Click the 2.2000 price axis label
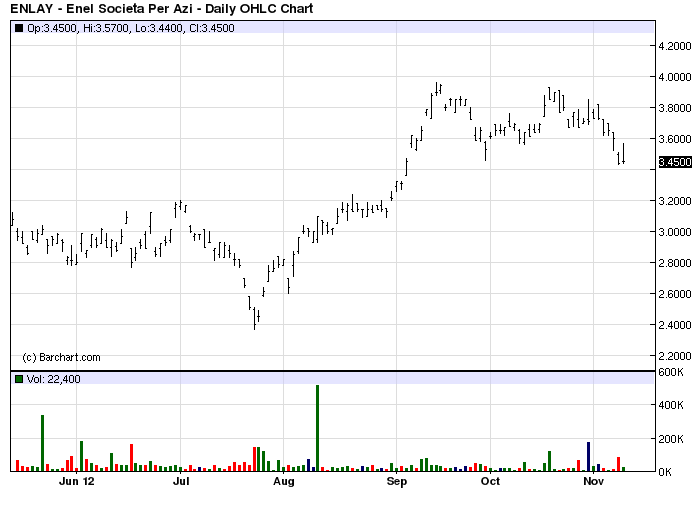This screenshot has width=700, height=512. point(675,356)
